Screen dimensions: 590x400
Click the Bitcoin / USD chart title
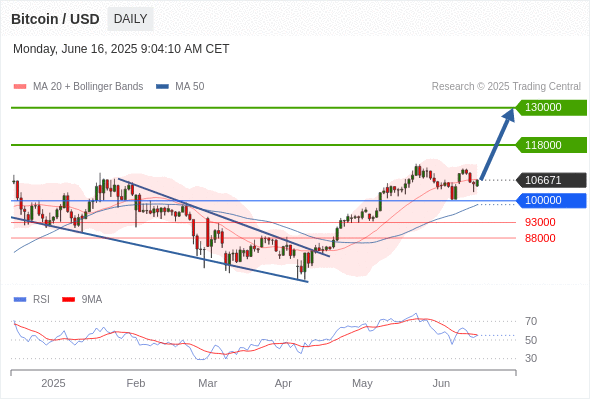coord(55,19)
